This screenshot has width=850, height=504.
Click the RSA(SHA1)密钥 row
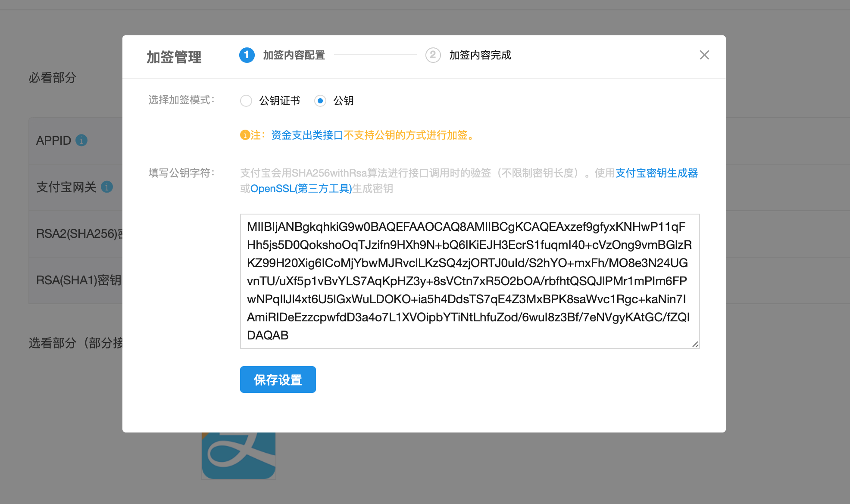pos(78,280)
